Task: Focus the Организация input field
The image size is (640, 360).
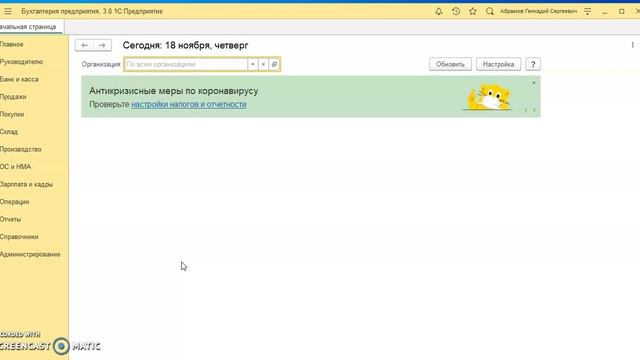Action: click(x=186, y=64)
